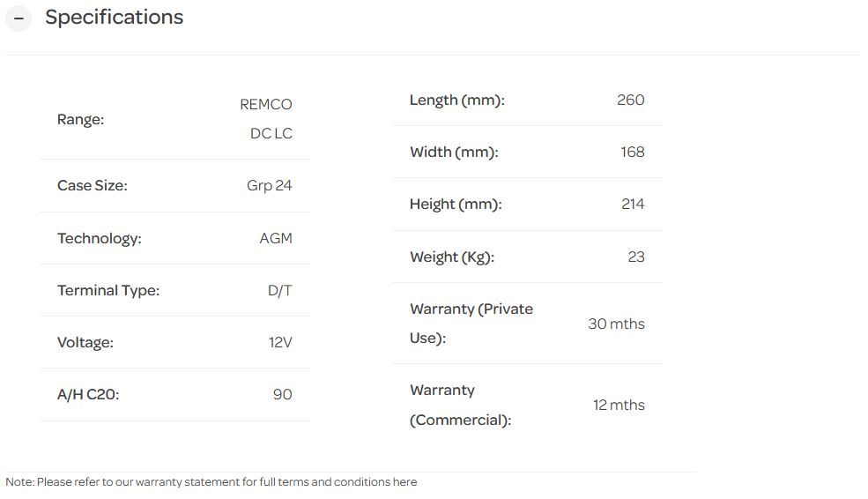The image size is (868, 499).
Task: Click the 168 width value
Action: (x=632, y=152)
